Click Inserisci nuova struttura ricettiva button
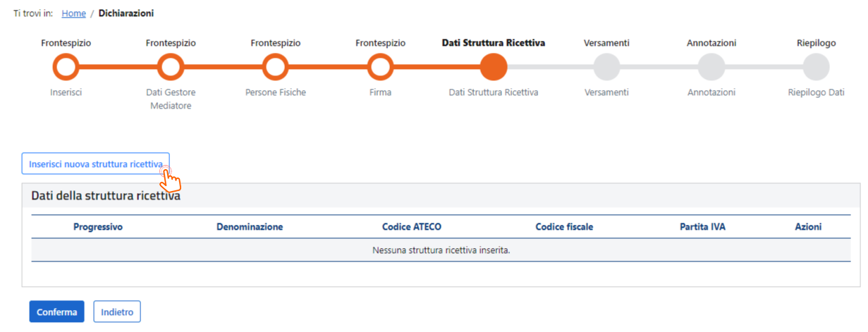 [x=96, y=164]
